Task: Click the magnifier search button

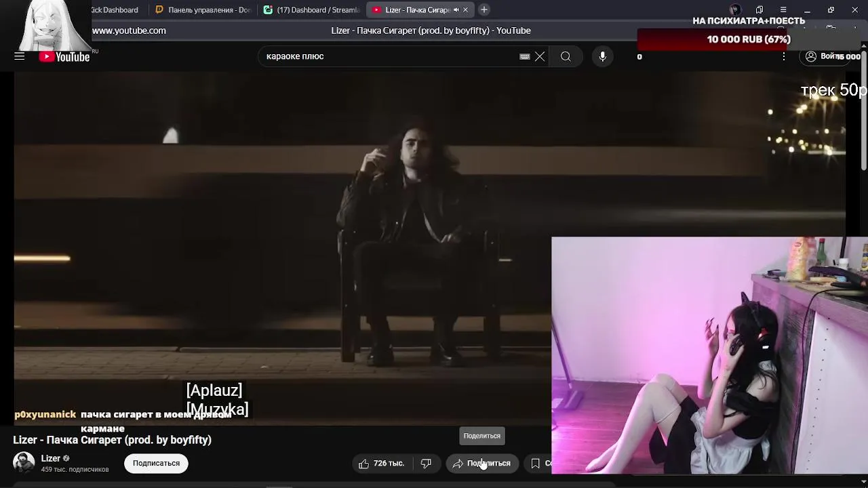Action: pos(566,57)
